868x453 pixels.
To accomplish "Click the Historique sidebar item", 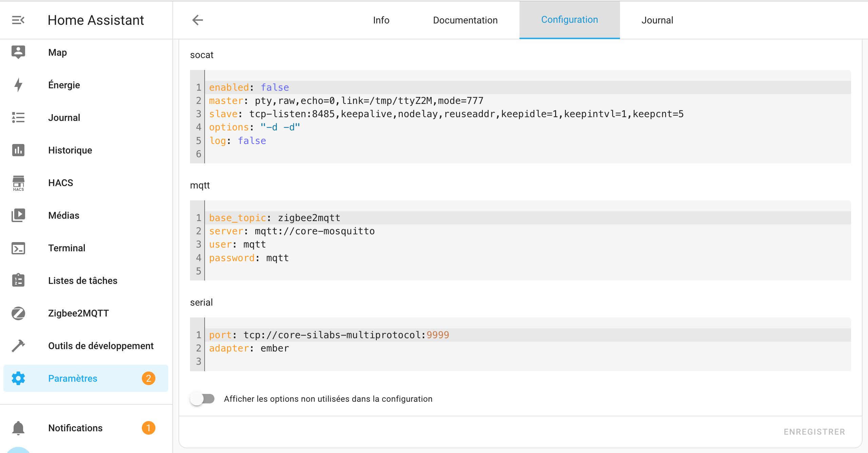I will pos(70,150).
